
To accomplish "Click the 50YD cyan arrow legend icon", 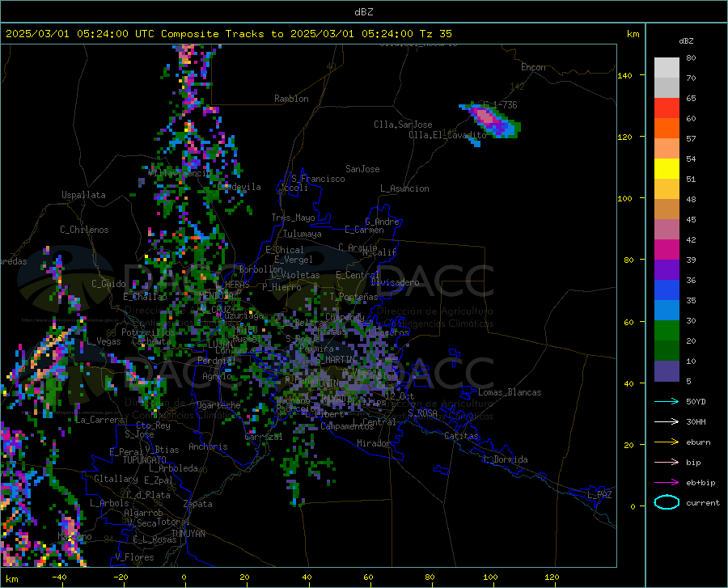I will coord(667,401).
